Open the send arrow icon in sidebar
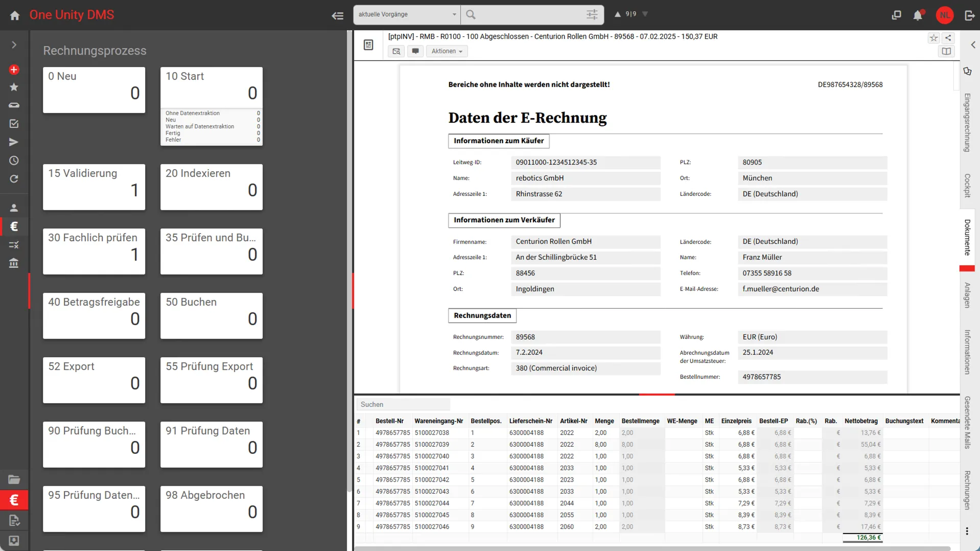This screenshot has width=980, height=551. (14, 142)
